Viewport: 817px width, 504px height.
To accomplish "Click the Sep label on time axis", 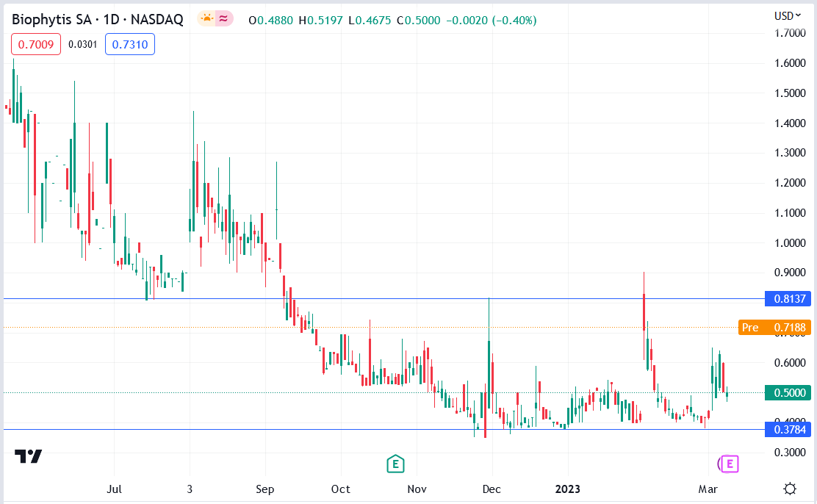I will (x=264, y=489).
